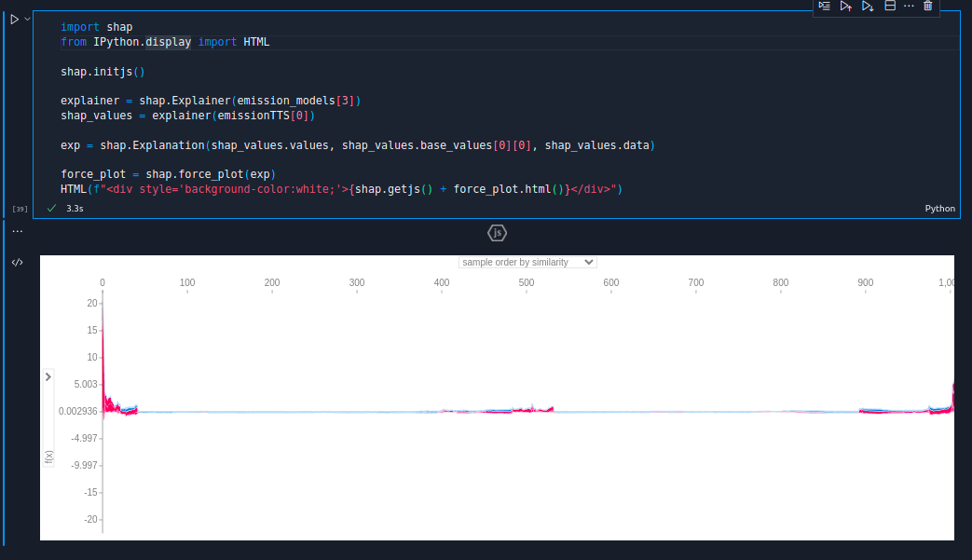Select the Run by Line icon

click(824, 6)
